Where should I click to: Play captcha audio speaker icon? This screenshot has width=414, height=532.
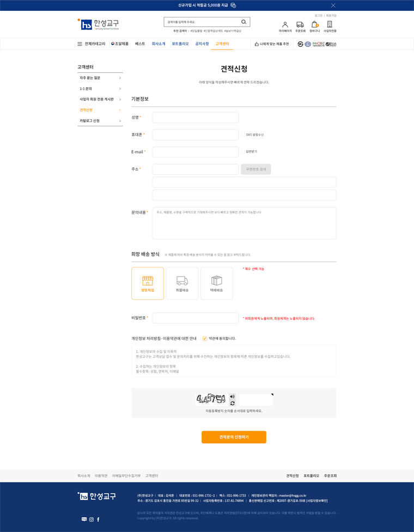(x=233, y=396)
